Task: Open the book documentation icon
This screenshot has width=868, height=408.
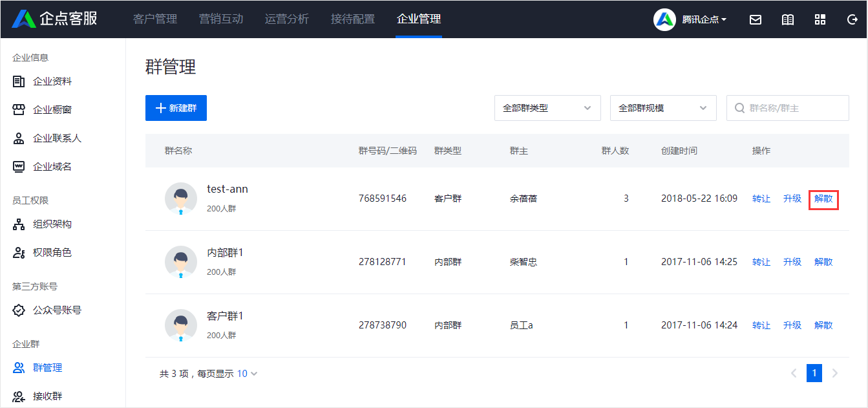Action: [787, 19]
